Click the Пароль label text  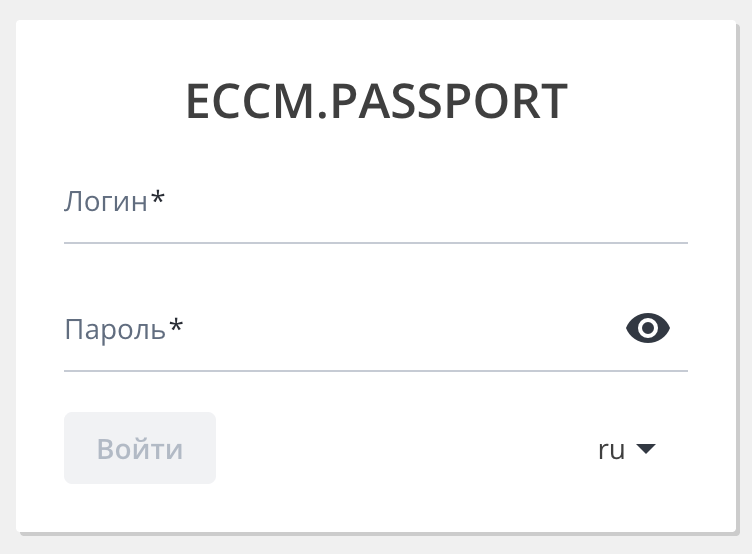115,329
